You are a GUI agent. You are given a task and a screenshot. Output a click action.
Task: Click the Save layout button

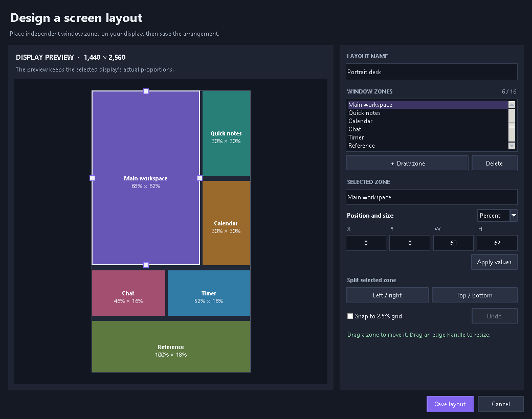point(450,404)
